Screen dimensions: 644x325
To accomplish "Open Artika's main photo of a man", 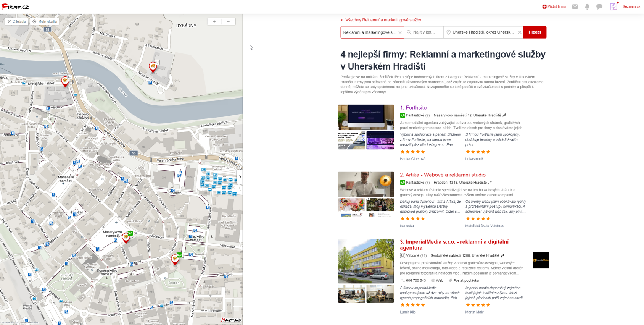I will [x=366, y=184].
